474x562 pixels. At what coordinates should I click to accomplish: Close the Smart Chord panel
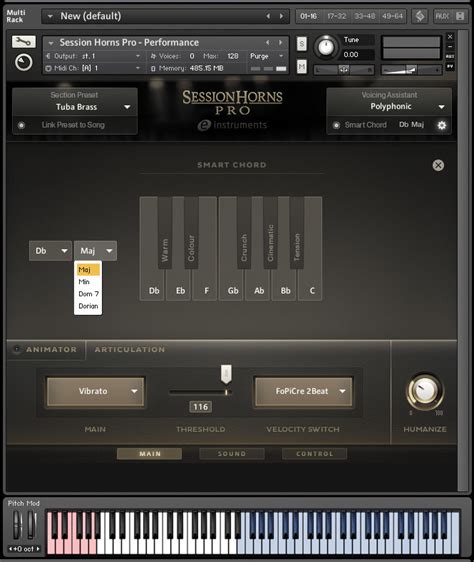438,165
